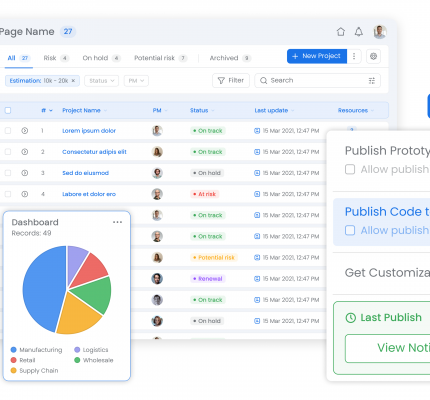Click the home icon in header
The height and width of the screenshot is (400, 430).
pyautogui.click(x=341, y=32)
